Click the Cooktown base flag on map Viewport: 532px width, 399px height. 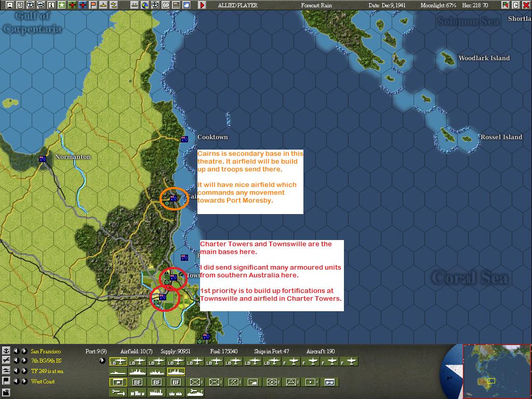tap(184, 139)
